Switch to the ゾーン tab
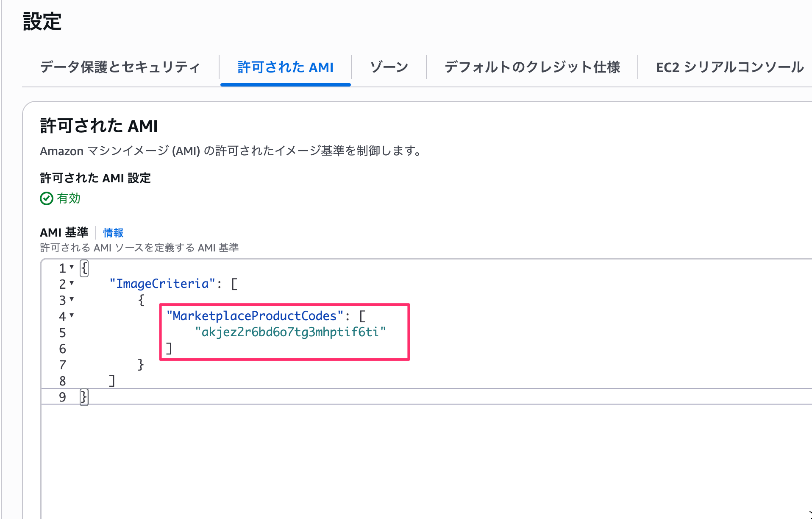Screen dimensions: 812x519 pos(389,67)
